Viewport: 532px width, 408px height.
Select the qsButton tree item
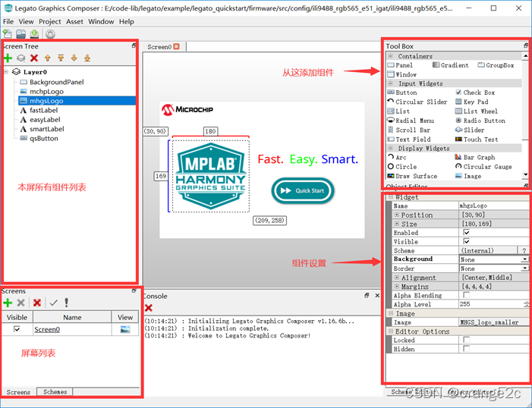click(44, 138)
